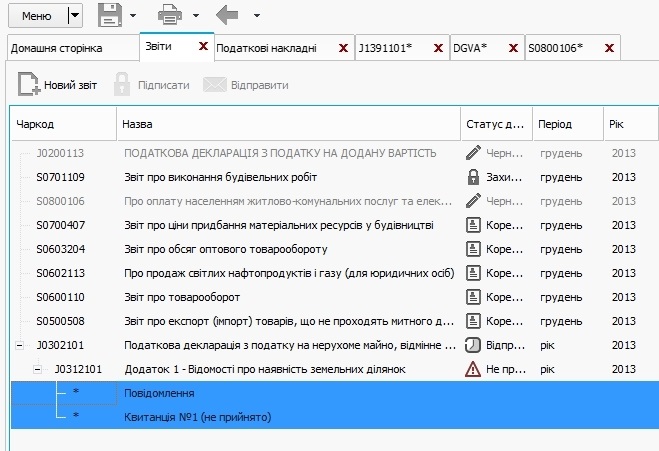This screenshot has height=451, width=659.
Task: Close the J1391101* tab
Action: click(438, 48)
